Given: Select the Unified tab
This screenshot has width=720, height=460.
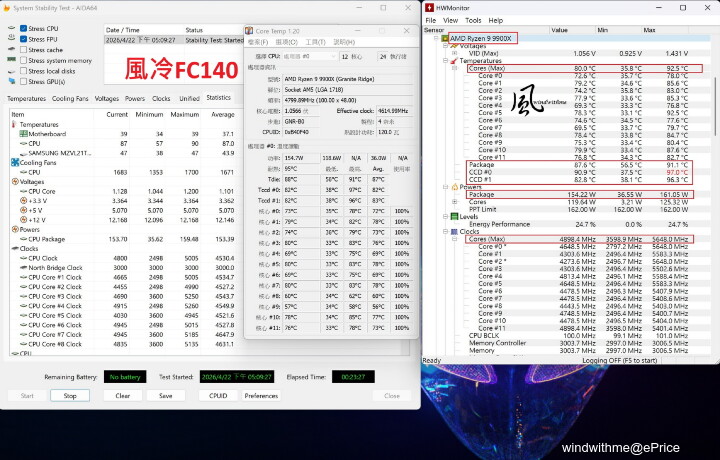Looking at the screenshot, I should (189, 98).
